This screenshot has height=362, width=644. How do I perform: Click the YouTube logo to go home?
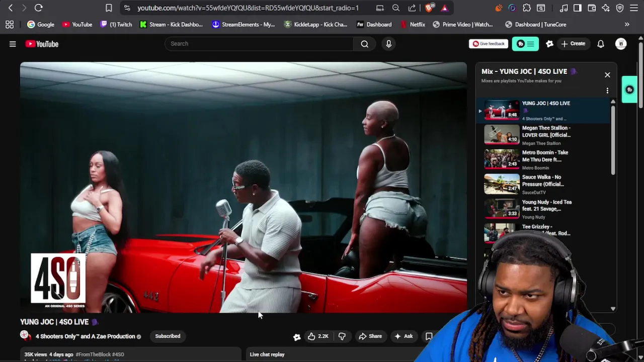(x=42, y=44)
